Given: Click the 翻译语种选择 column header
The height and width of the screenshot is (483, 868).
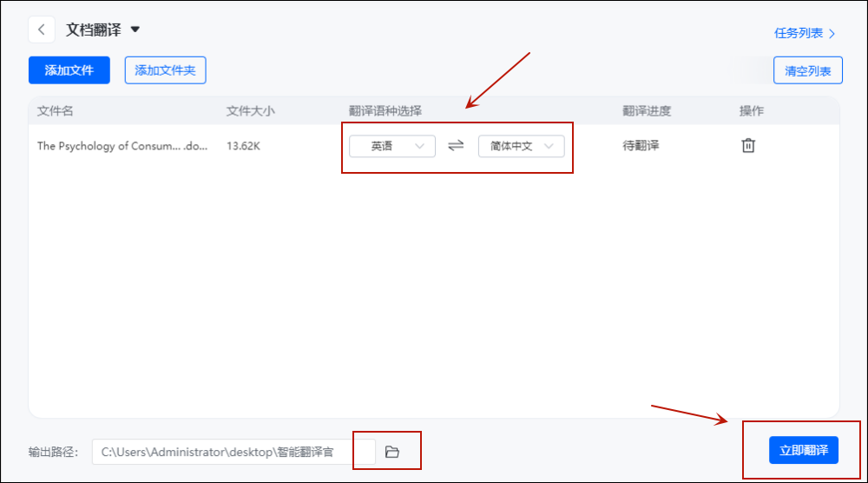Looking at the screenshot, I should (x=385, y=111).
